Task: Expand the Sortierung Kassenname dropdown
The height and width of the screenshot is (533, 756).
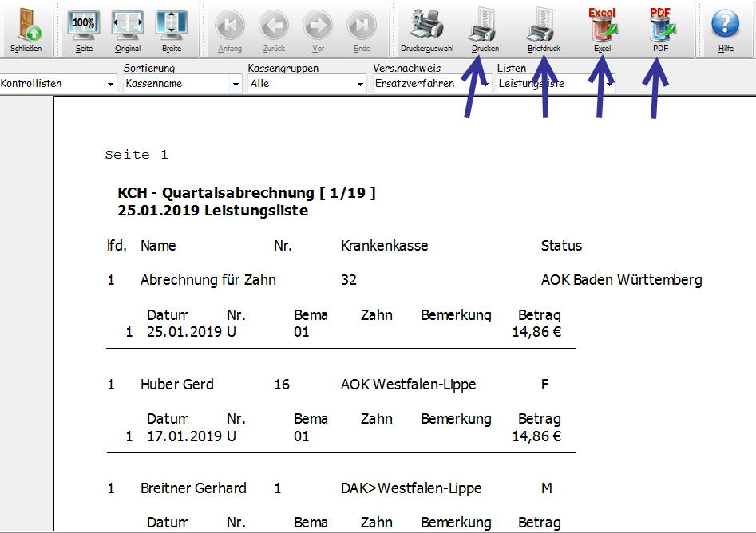Action: [235, 84]
